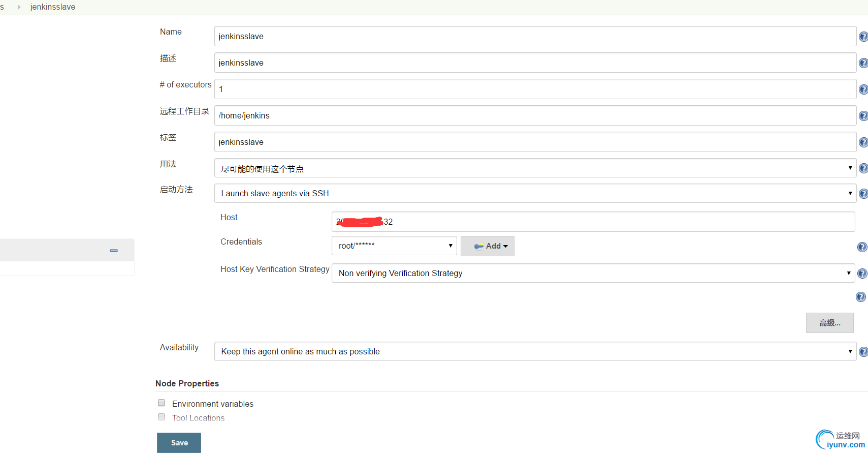The width and height of the screenshot is (868, 453).
Task: Collapse the left sidebar panel minus icon
Action: (114, 251)
